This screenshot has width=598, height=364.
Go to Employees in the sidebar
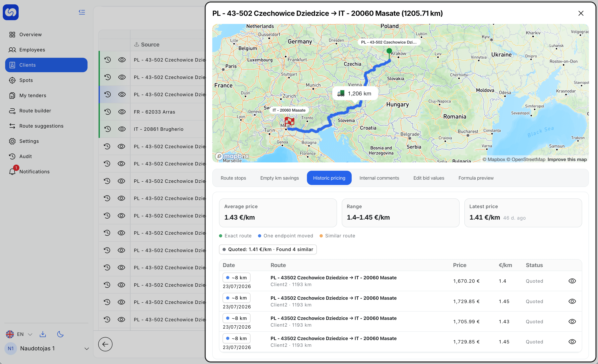tap(46, 50)
